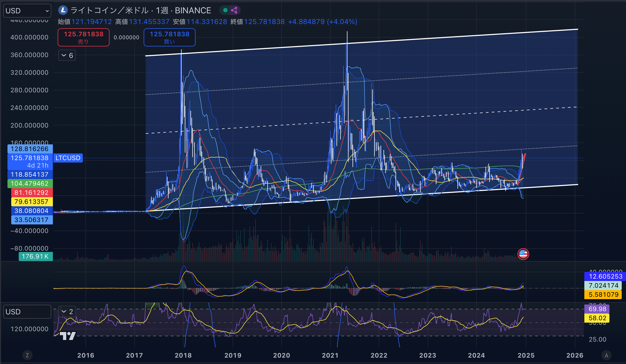The image size is (626, 364).
Task: Click the green 104.479462 axis label
Action: click(x=30, y=184)
